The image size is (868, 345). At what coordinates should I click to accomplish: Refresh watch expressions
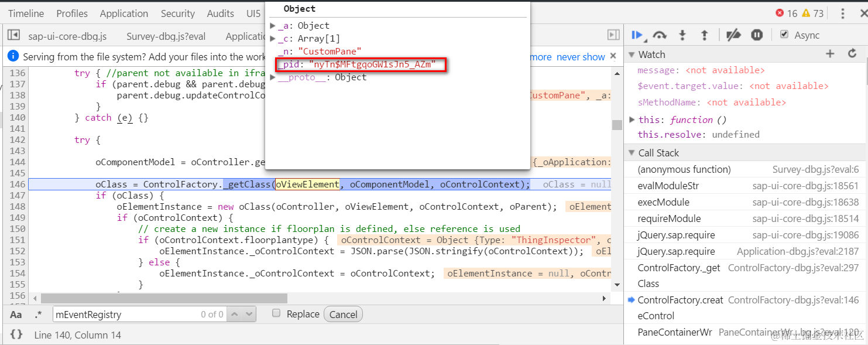click(852, 54)
